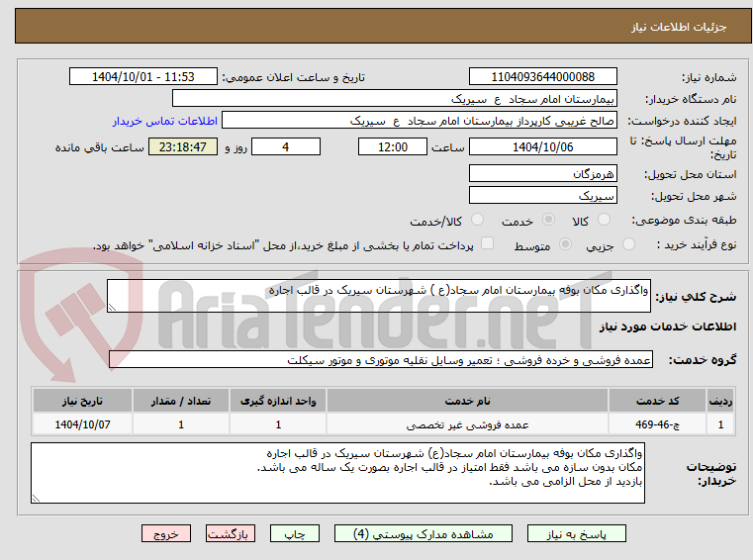Select the کالا/خدمت radio button

tap(477, 220)
